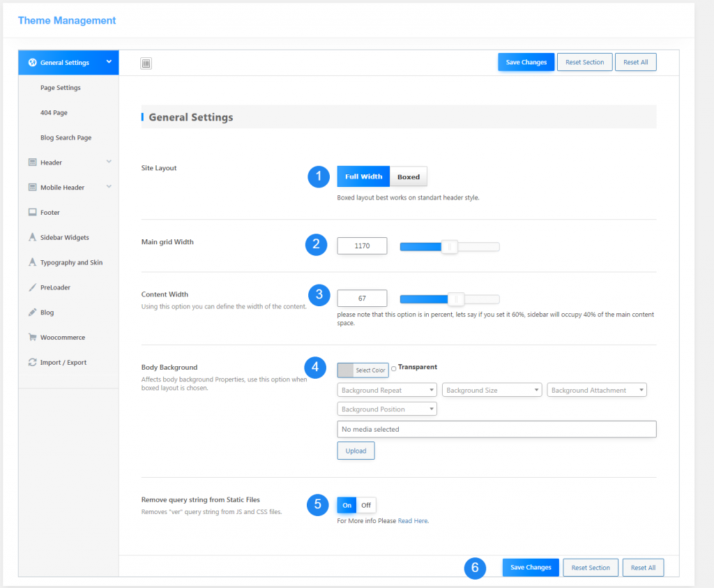
Task: Click the Header sidebar icon
Action: 32,162
